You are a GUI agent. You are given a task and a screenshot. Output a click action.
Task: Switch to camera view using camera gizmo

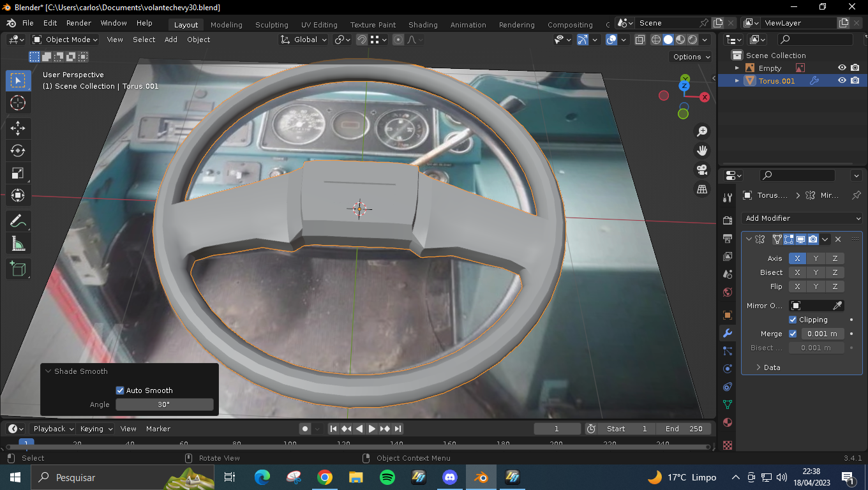tap(702, 170)
